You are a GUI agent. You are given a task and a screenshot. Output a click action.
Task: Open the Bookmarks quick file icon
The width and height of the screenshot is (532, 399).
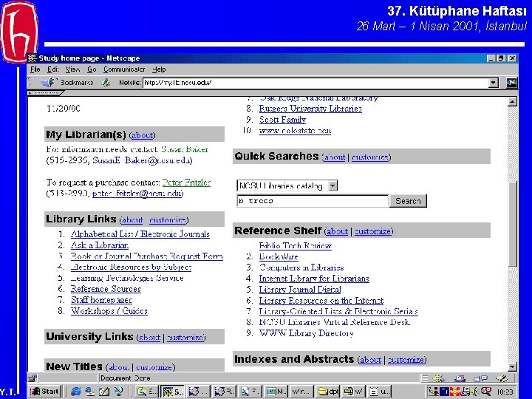click(49, 83)
